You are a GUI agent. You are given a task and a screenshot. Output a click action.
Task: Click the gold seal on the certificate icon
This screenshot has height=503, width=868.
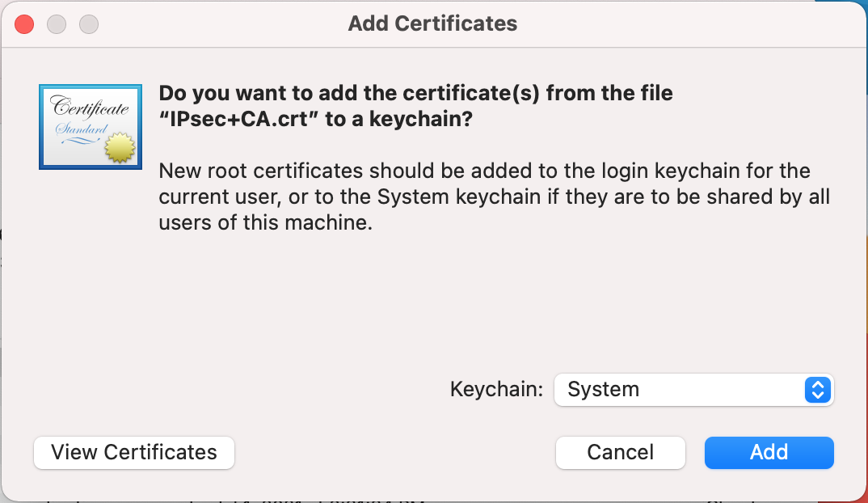[117, 148]
